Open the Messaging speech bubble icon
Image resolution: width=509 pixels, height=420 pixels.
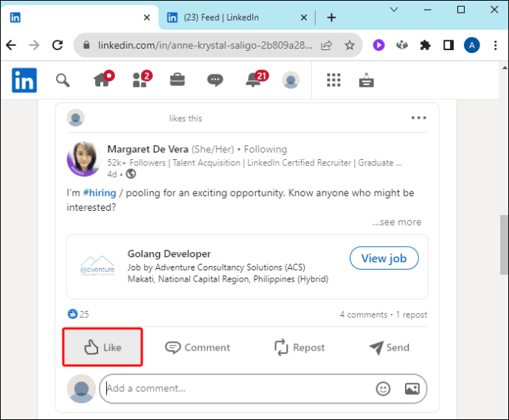point(215,80)
